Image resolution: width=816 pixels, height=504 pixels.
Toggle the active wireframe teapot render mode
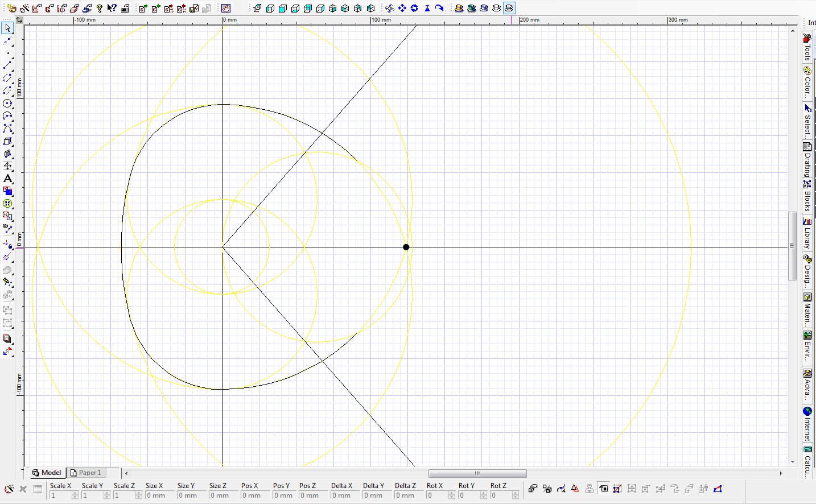click(x=509, y=9)
